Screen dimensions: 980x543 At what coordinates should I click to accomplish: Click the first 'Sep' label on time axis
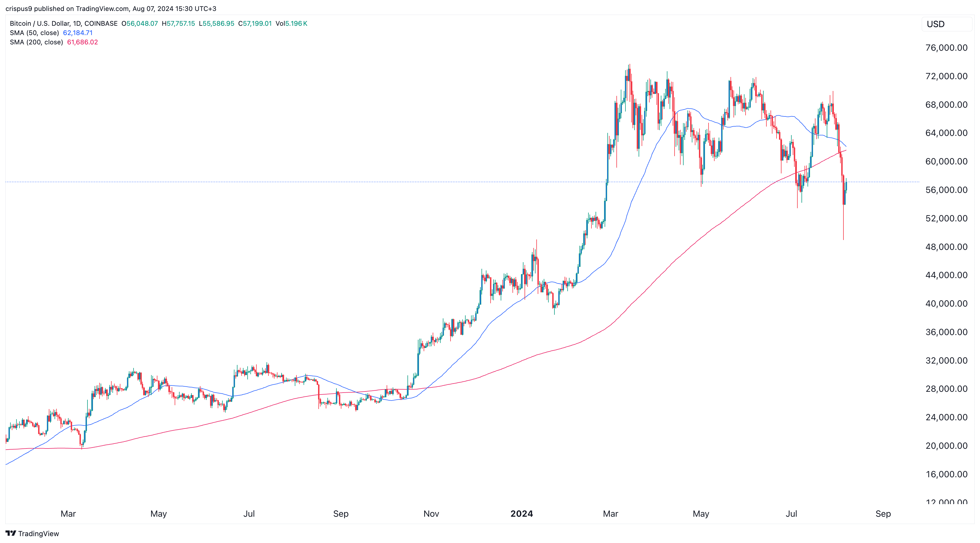tap(341, 514)
